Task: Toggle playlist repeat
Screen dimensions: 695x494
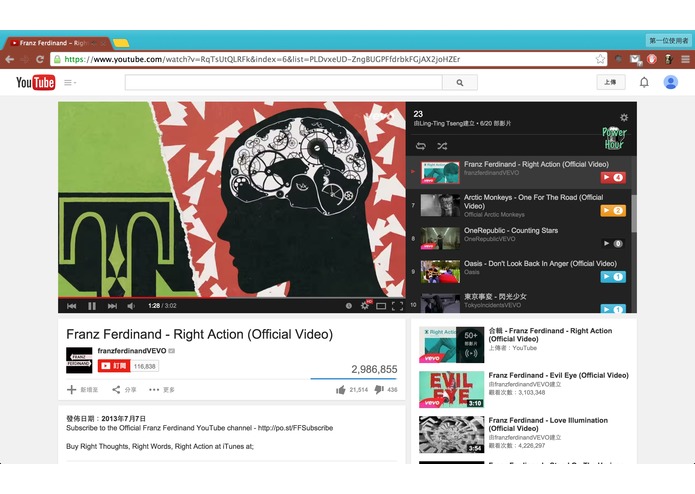Action: click(x=421, y=146)
